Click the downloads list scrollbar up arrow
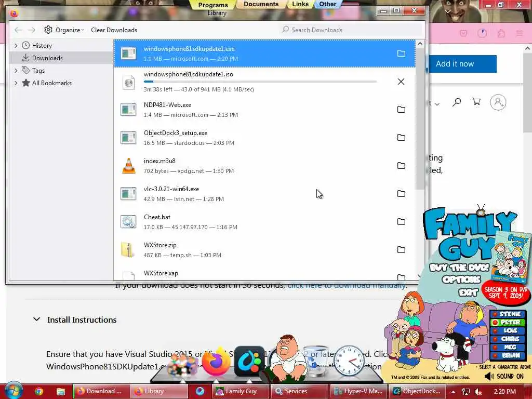 (x=420, y=44)
